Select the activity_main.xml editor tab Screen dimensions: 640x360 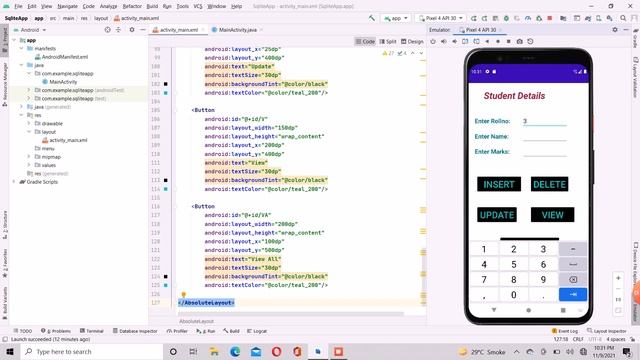(x=179, y=30)
